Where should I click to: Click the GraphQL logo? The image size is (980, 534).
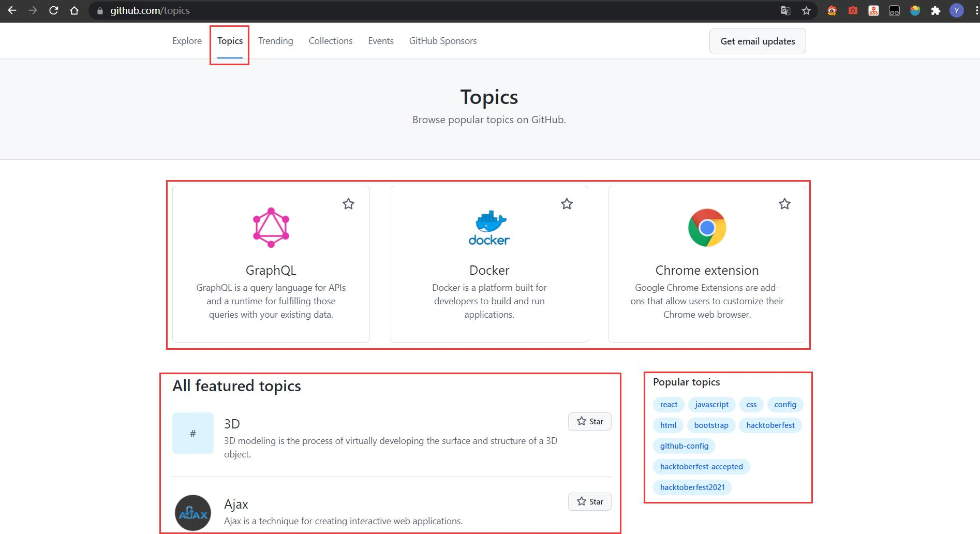point(271,228)
